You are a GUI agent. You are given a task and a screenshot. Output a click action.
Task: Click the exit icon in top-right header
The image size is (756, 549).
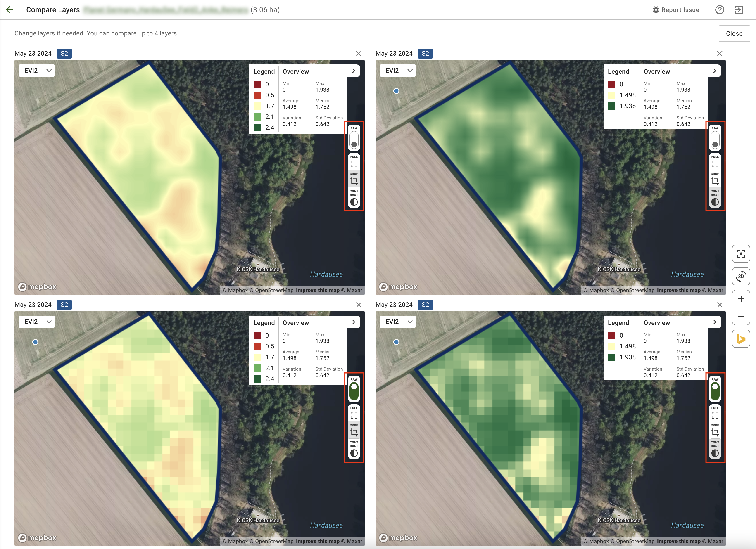coord(739,10)
